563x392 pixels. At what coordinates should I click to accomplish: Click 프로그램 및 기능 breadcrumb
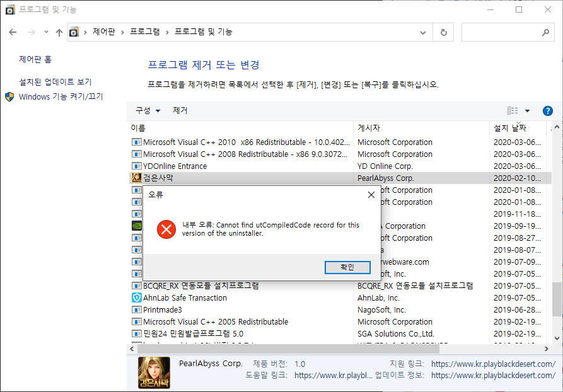coord(203,32)
